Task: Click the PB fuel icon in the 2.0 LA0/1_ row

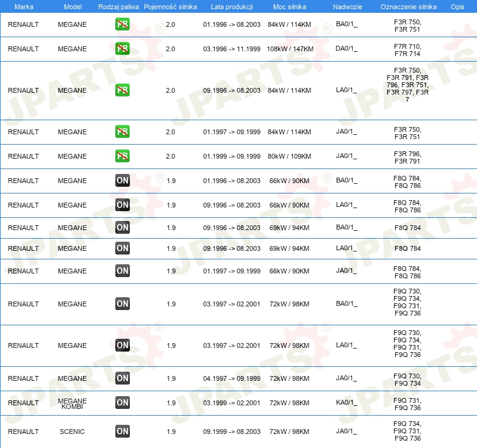Action: pos(122,90)
